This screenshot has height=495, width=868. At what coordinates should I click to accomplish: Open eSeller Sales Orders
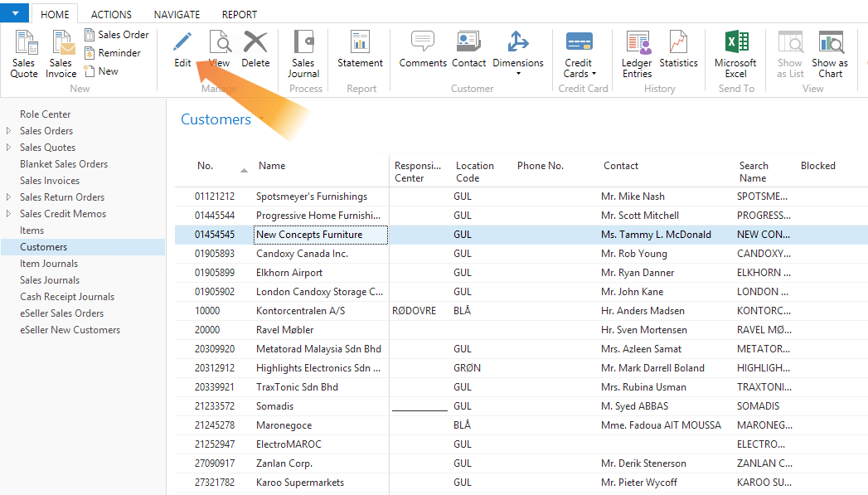pos(61,313)
